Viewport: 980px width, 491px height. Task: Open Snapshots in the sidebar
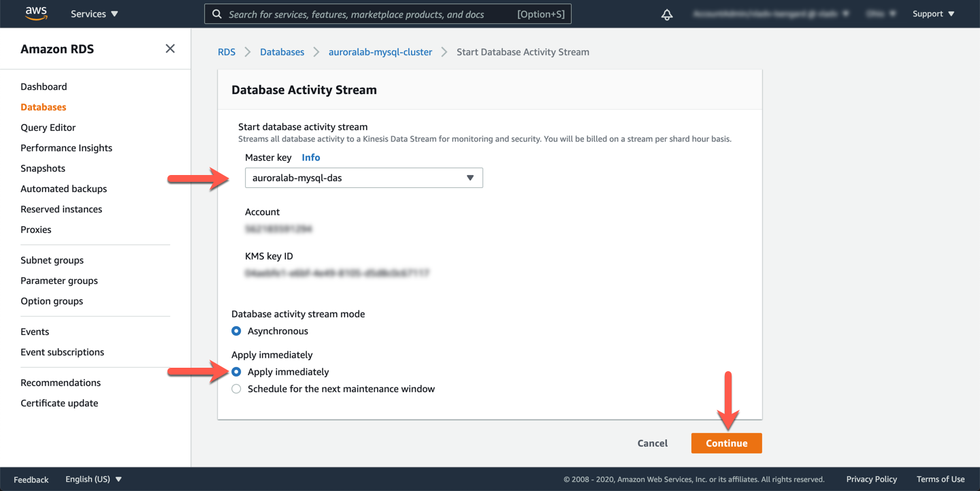[x=43, y=168]
